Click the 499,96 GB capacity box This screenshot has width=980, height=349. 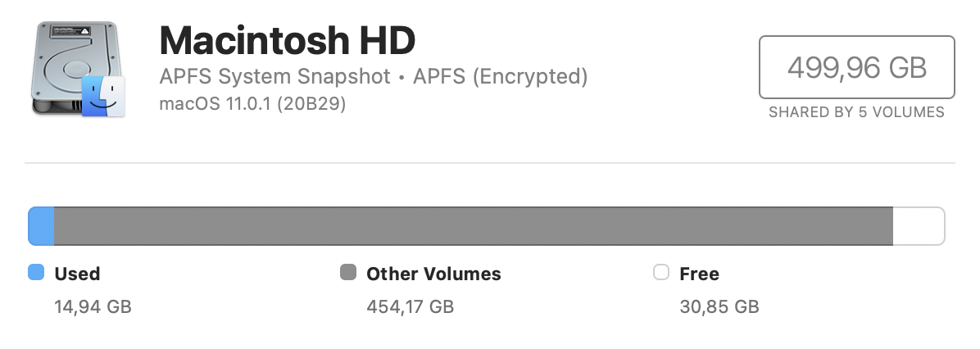pos(856,67)
